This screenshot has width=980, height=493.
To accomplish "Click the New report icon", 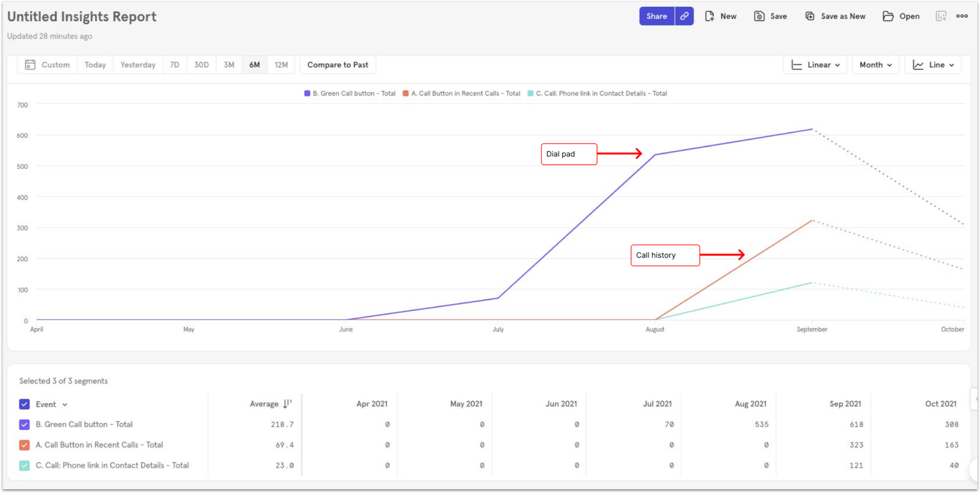I will 710,17.
